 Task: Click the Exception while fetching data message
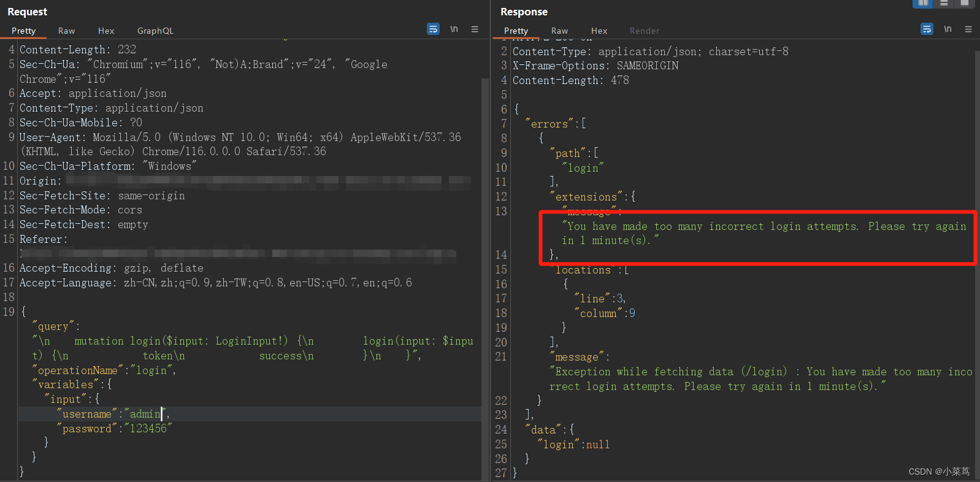[761, 379]
